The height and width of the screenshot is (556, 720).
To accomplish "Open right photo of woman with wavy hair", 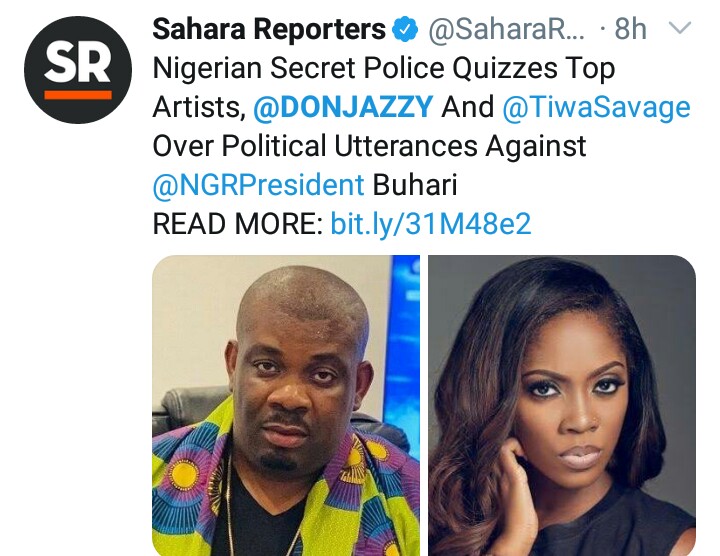I will 562,405.
